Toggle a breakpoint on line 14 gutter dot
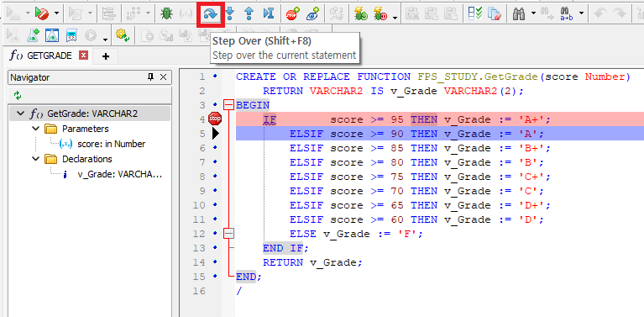The height and width of the screenshot is (317, 644). point(214,262)
